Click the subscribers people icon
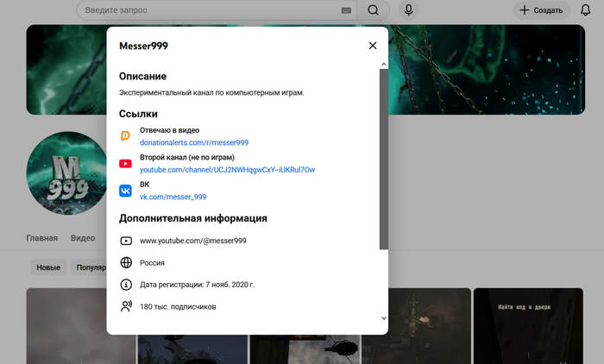This screenshot has width=604, height=364. tap(126, 306)
